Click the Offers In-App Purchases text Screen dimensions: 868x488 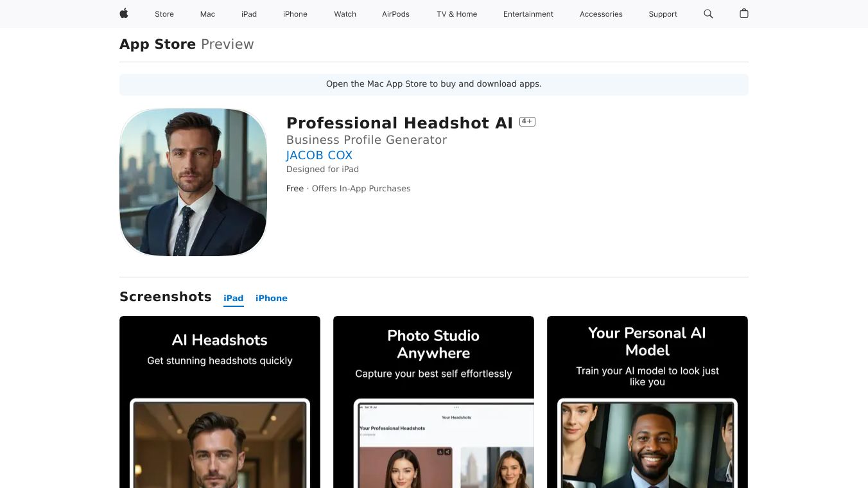[x=361, y=189]
